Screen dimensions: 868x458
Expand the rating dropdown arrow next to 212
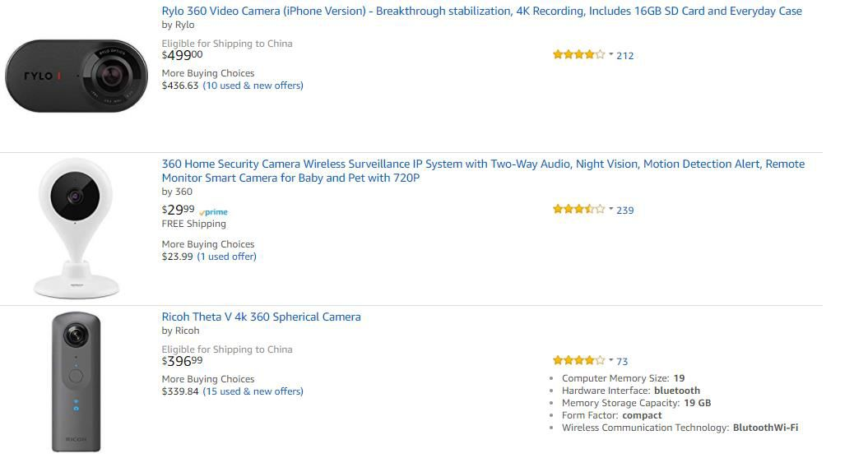pos(611,55)
